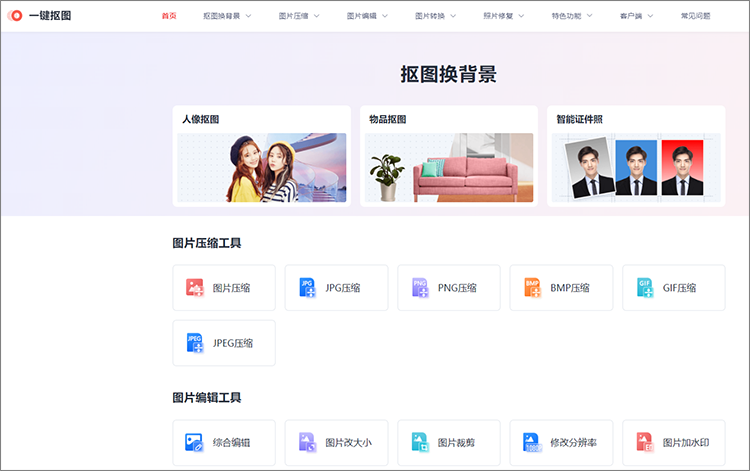Open the 首页 home tab

[x=169, y=16]
